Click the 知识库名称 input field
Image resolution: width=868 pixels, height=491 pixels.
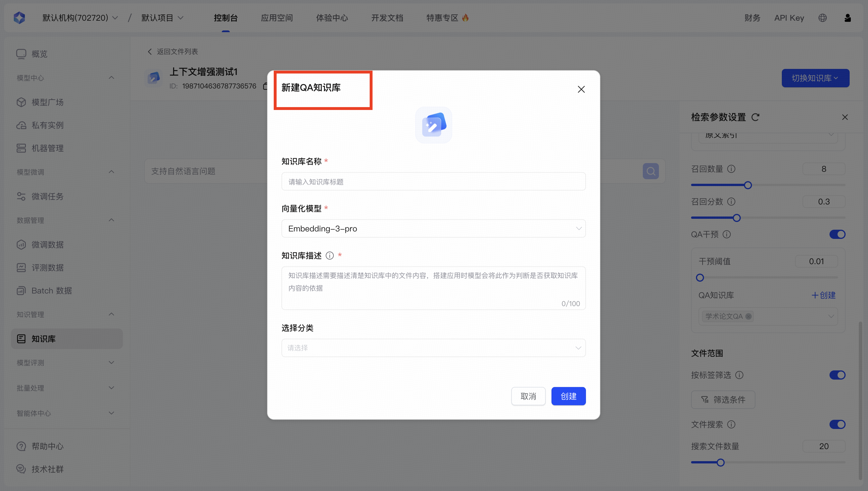tap(433, 182)
